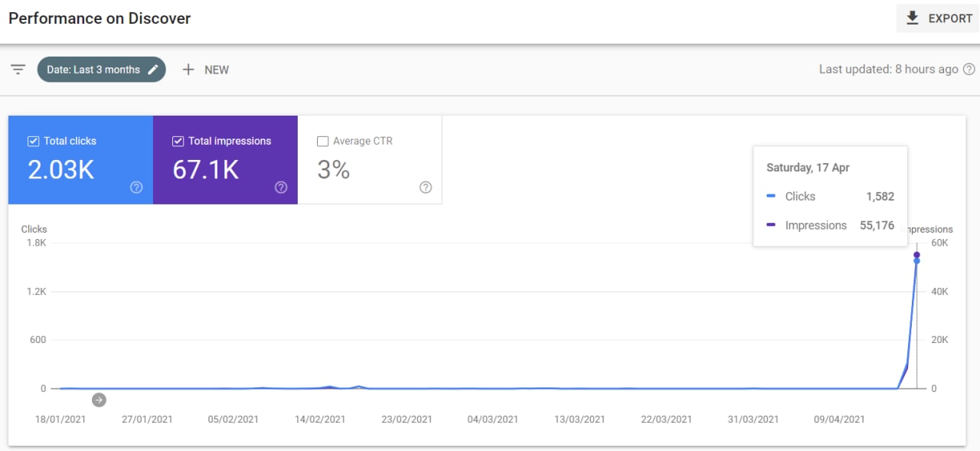Open the Date: Last 3 months filter

(x=93, y=70)
